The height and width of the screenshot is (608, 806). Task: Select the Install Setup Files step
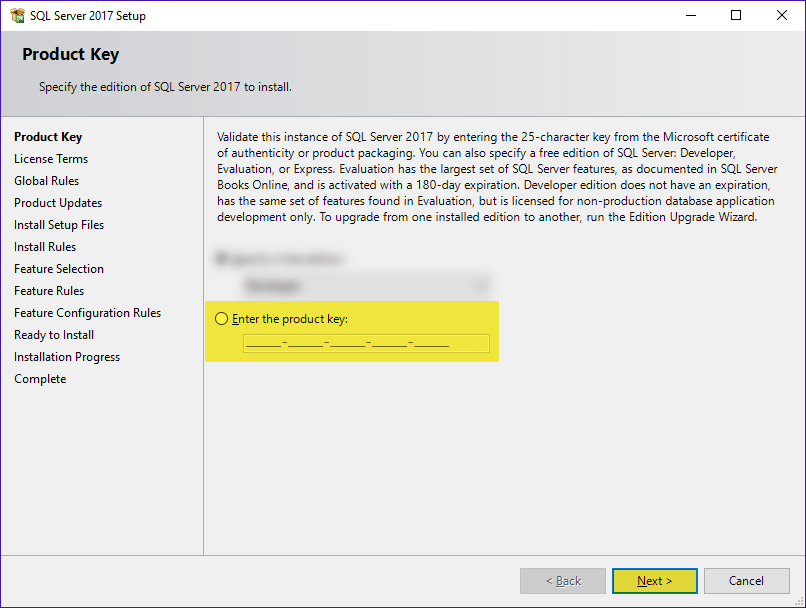[x=59, y=225]
